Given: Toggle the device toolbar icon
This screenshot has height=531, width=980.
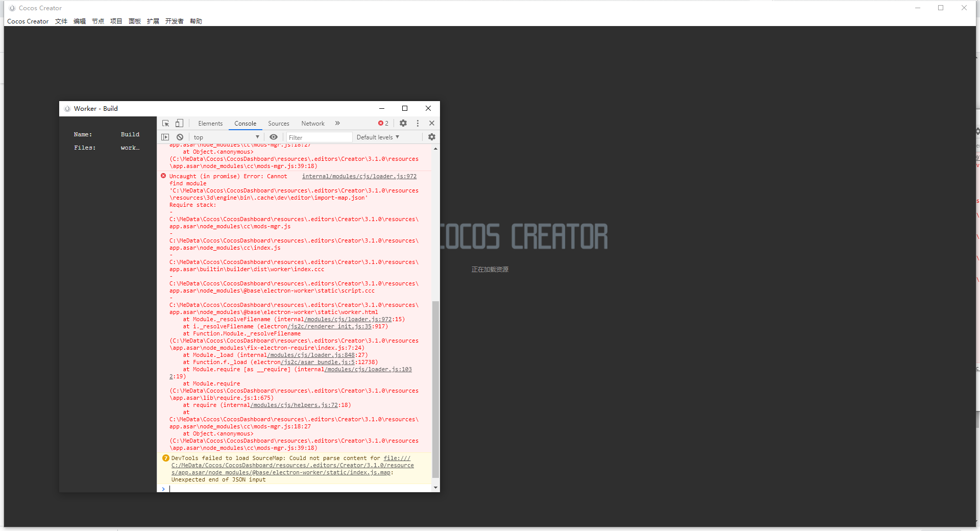Looking at the screenshot, I should point(179,124).
